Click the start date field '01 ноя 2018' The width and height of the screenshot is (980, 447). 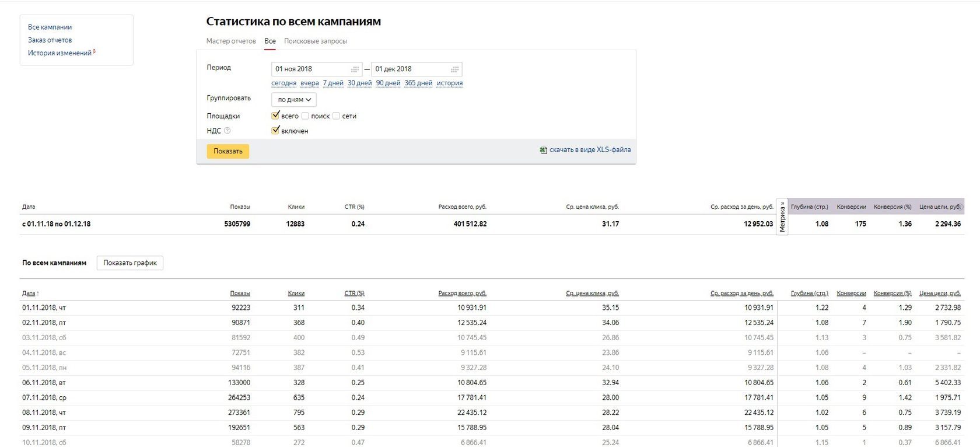tap(309, 69)
